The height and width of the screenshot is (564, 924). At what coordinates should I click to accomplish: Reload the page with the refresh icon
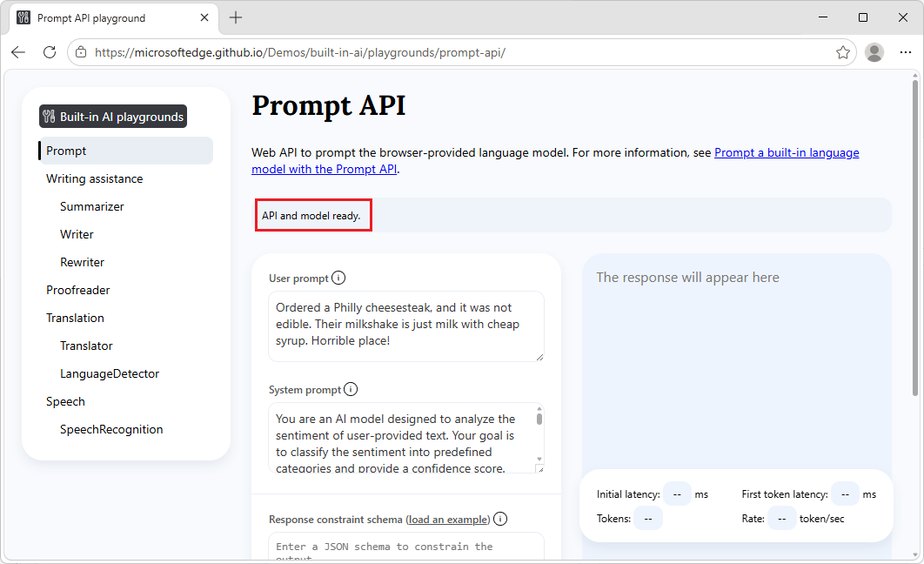[50, 52]
